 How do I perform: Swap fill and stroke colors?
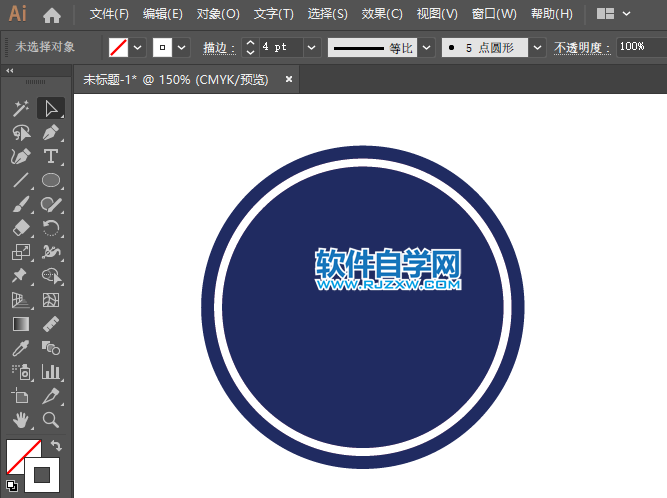(57, 446)
